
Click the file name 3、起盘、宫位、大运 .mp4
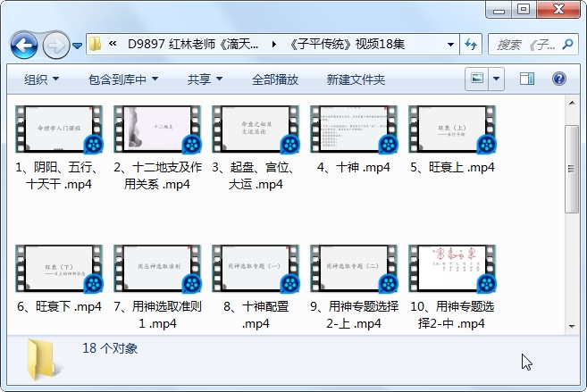[256, 175]
